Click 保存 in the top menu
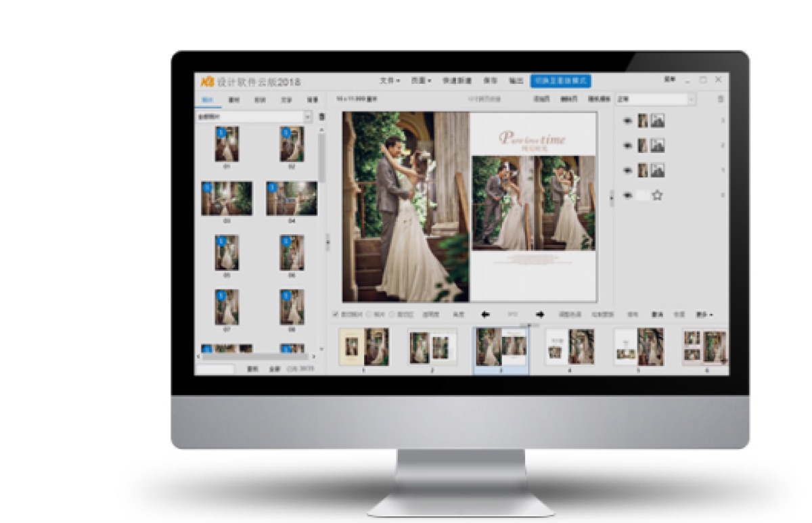The height and width of the screenshot is (523, 812). click(x=491, y=81)
